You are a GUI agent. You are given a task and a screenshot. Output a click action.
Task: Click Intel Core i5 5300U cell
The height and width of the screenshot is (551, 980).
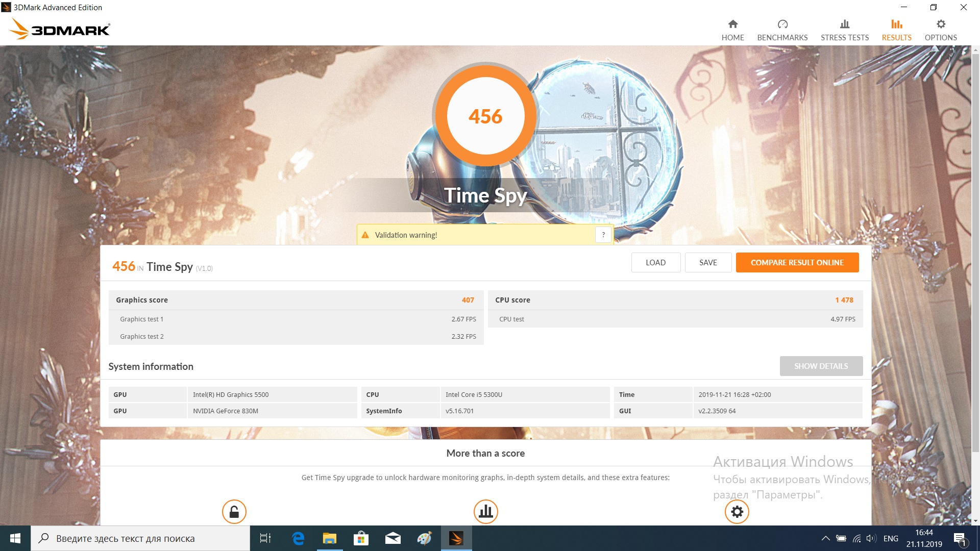click(525, 394)
